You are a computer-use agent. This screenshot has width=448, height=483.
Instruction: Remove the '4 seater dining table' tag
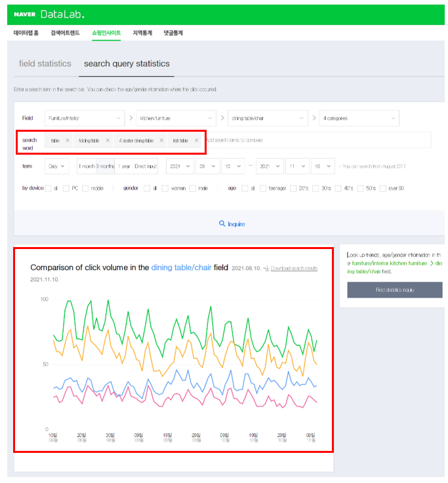coord(161,140)
